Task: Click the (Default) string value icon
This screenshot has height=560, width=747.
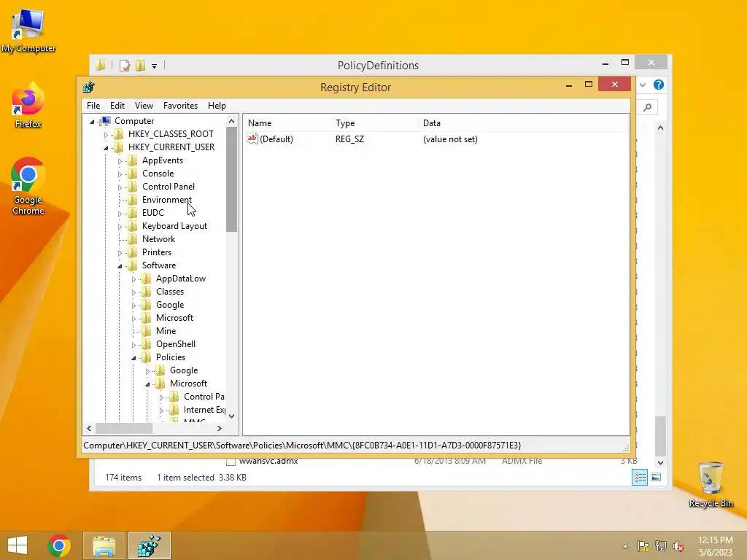Action: point(252,139)
